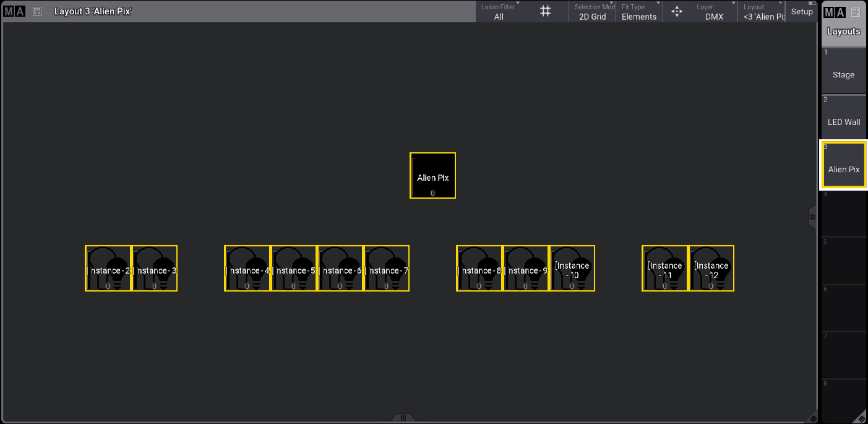Open the Layer DMX dropdown
Image resolution: width=868 pixels, height=424 pixels.
pyautogui.click(x=714, y=12)
